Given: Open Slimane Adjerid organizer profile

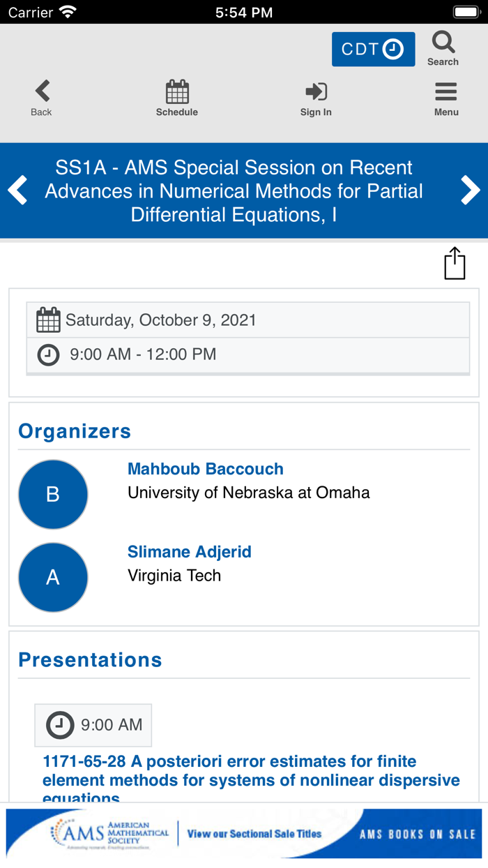Looking at the screenshot, I should point(189,552).
